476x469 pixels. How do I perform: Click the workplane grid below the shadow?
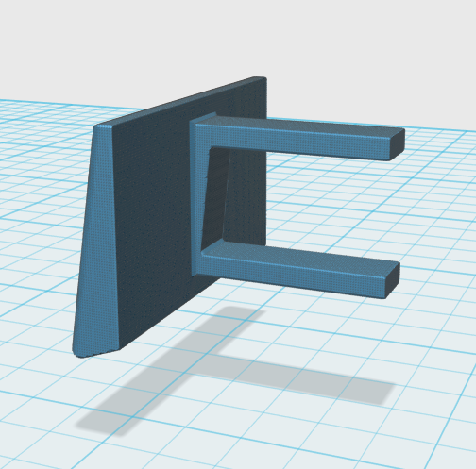coord(252,446)
